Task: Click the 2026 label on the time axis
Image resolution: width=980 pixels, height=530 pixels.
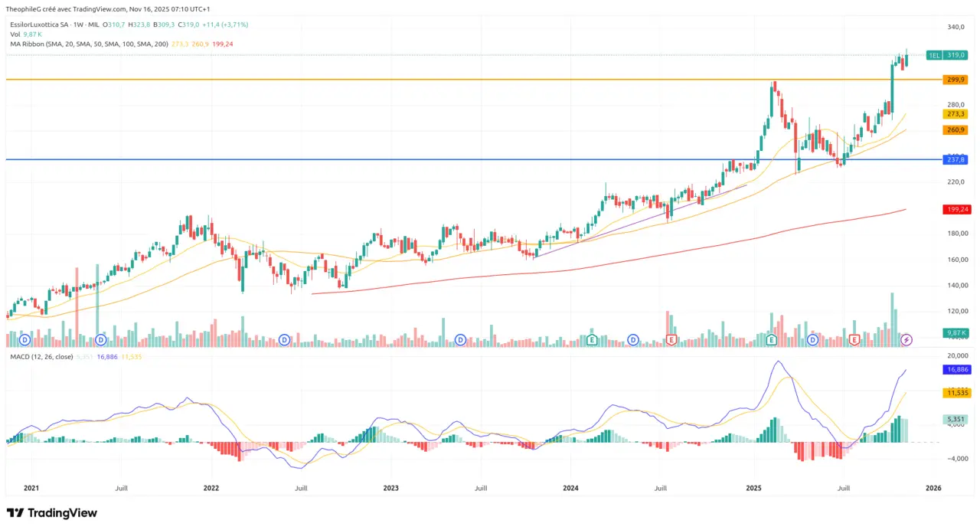Action: (934, 487)
